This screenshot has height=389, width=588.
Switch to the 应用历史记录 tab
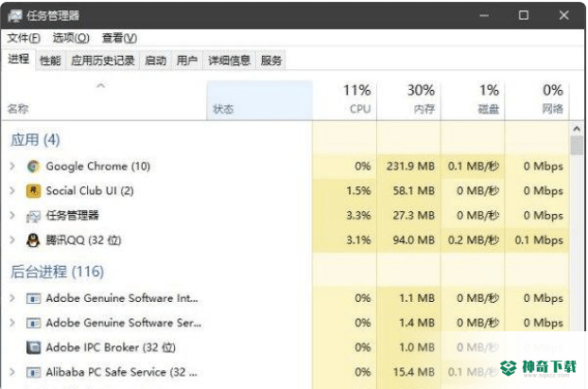click(x=103, y=61)
